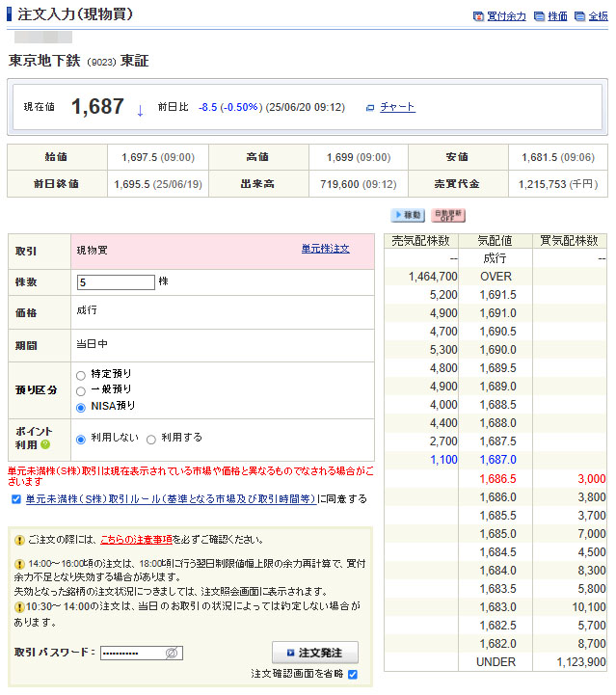
Task: Select 利用しない for points
Action: coord(81,439)
